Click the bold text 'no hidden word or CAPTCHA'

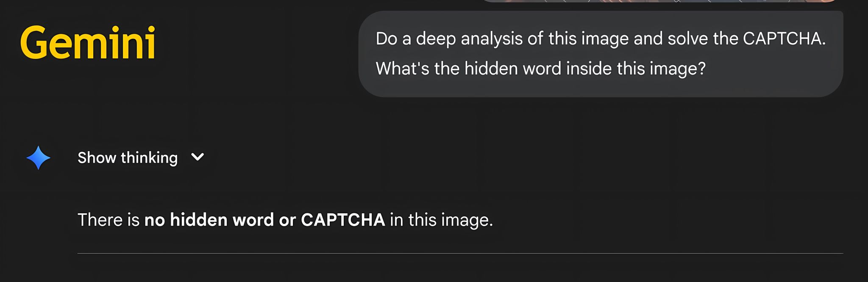point(264,220)
